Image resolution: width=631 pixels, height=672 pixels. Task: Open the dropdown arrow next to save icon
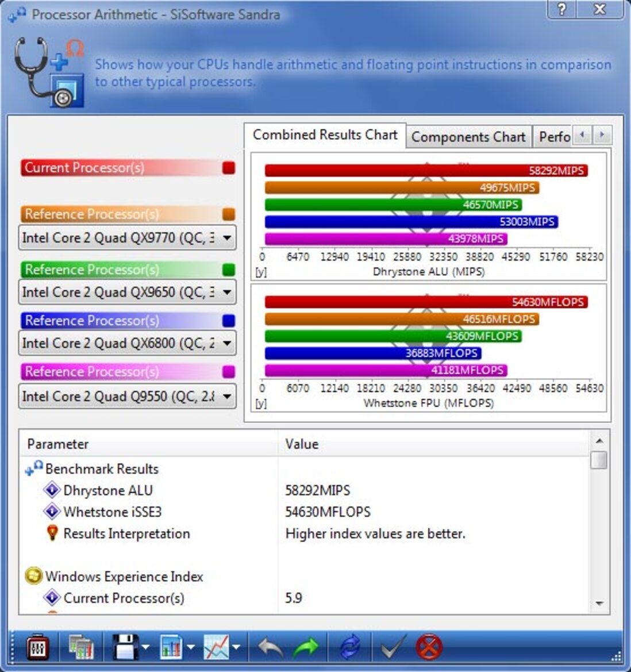tap(145, 647)
